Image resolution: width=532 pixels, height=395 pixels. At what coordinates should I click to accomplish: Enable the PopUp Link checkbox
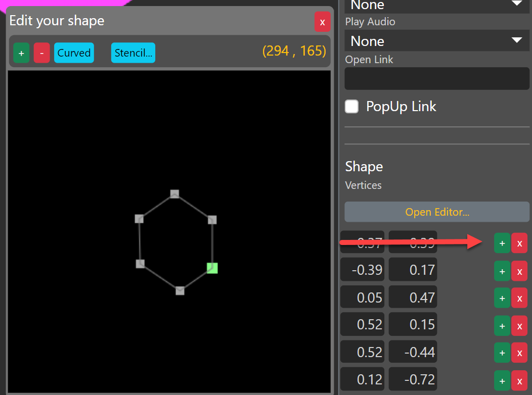tap(351, 107)
